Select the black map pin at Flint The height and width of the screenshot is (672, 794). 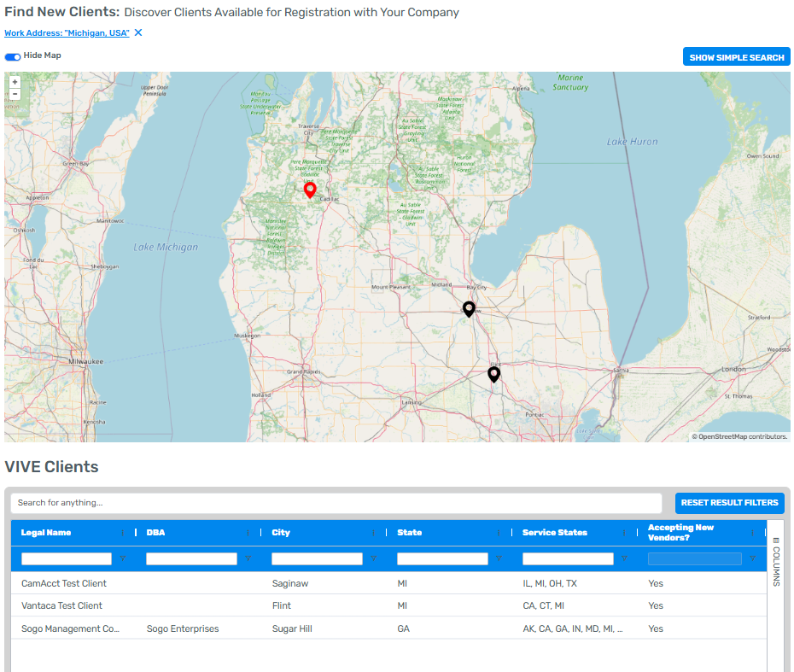pos(493,374)
